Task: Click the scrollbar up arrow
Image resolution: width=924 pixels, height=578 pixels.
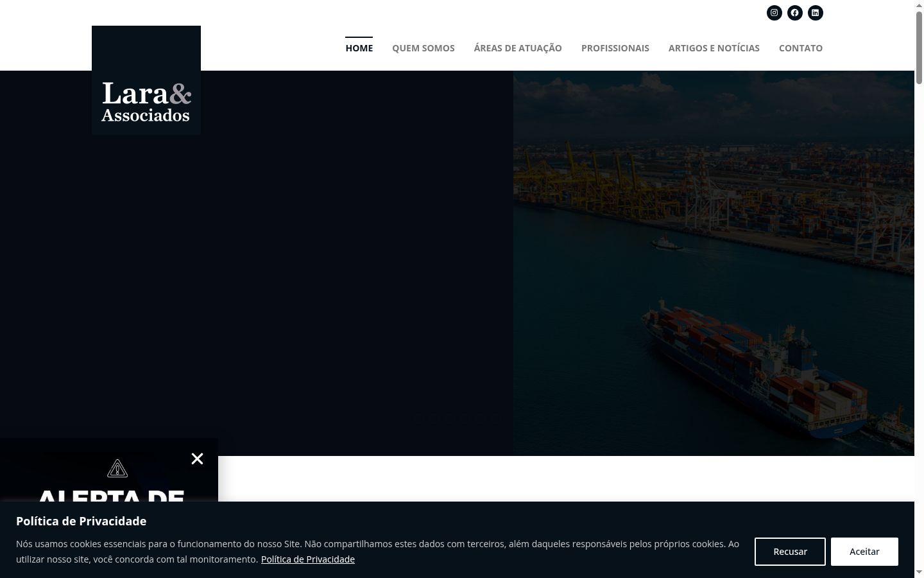Action: pyautogui.click(x=919, y=5)
